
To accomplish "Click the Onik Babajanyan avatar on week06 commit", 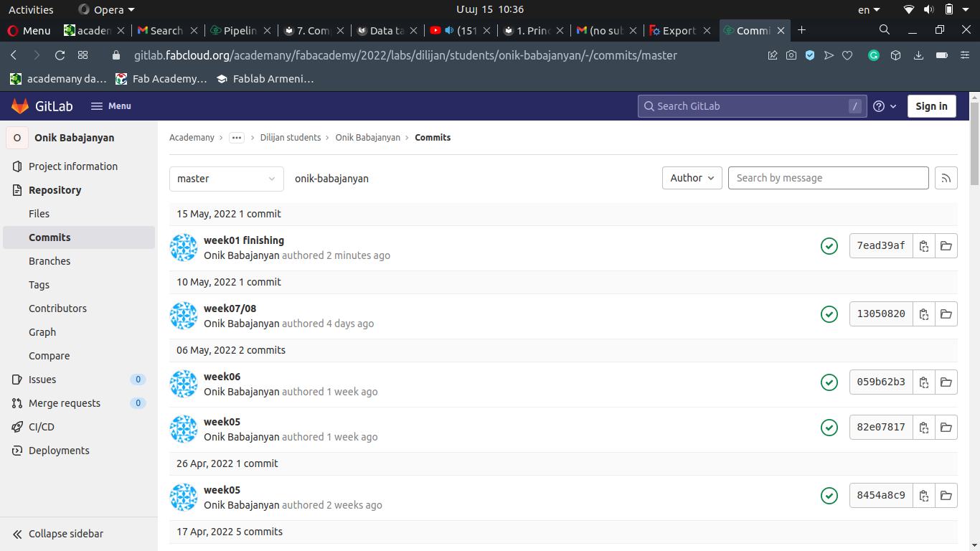I will click(184, 384).
